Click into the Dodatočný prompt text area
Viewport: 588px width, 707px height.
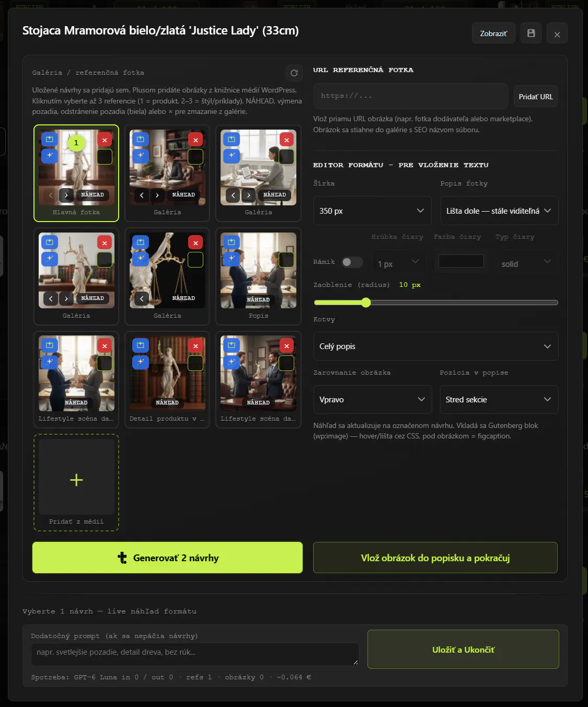[x=195, y=654]
